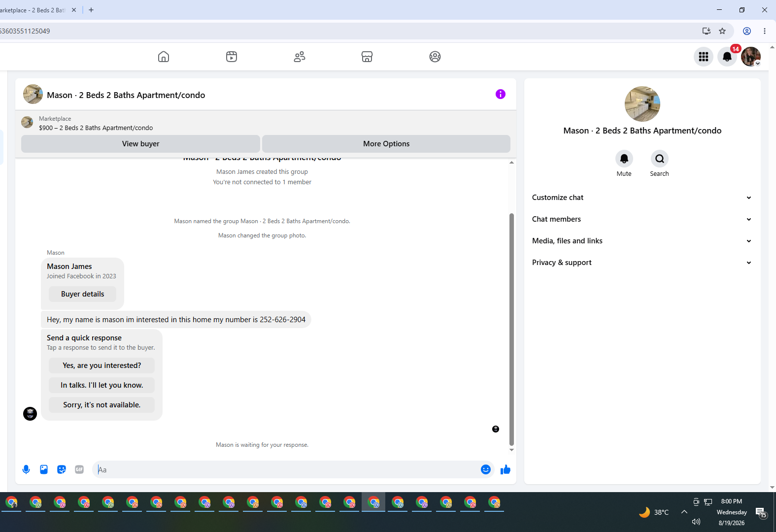Open the emoji picker in the message box

click(x=486, y=469)
